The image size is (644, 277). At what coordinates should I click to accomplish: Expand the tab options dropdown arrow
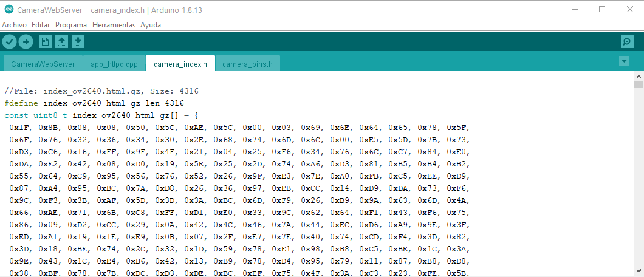(624, 61)
